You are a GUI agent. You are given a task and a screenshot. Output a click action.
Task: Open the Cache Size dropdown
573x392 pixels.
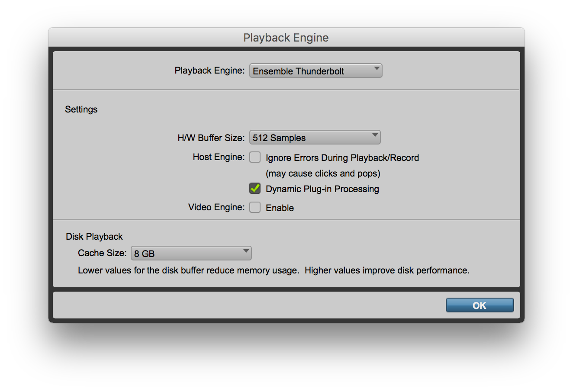coord(191,253)
